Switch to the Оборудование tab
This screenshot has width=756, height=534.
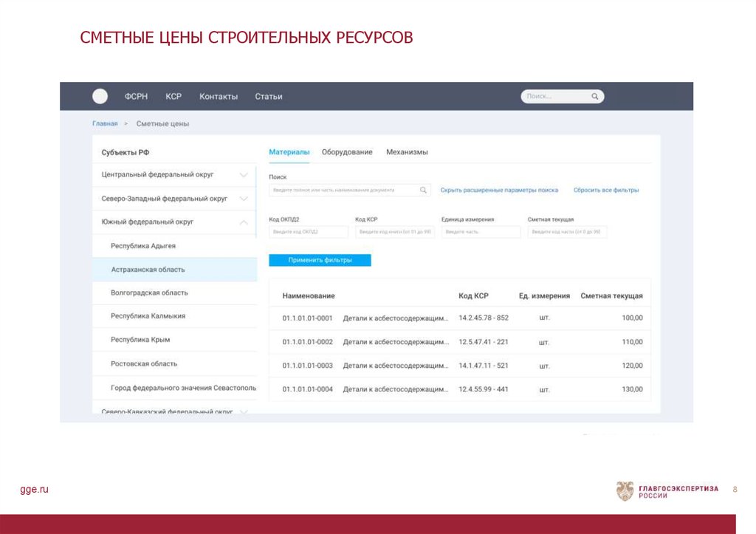pos(347,152)
